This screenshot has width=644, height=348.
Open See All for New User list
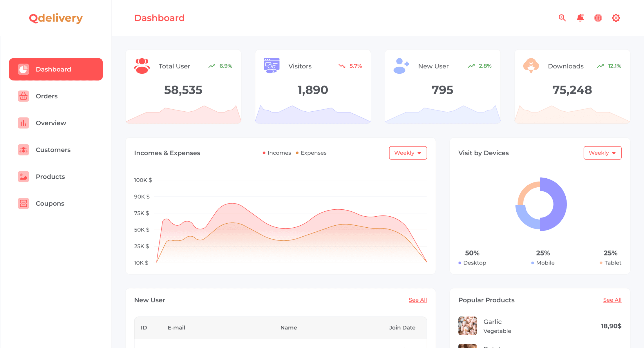(x=417, y=300)
